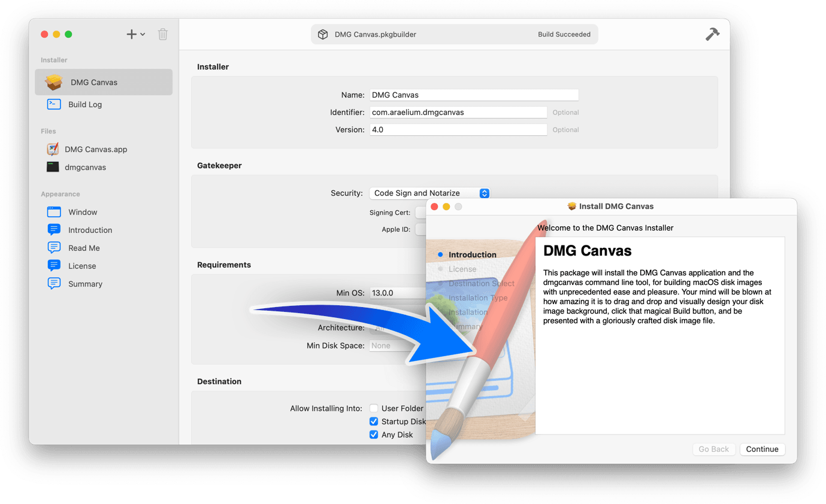
Task: Enable User Folder as install destination
Action: [x=374, y=408]
